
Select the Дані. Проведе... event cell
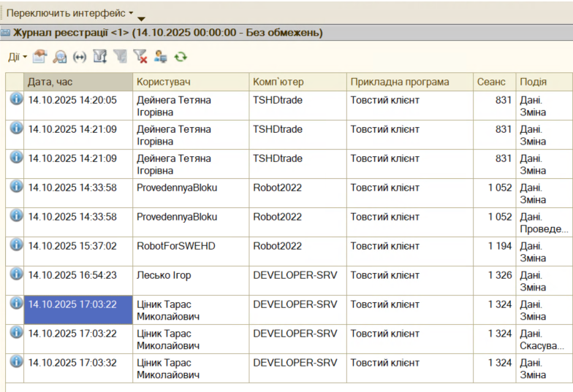tap(544, 223)
